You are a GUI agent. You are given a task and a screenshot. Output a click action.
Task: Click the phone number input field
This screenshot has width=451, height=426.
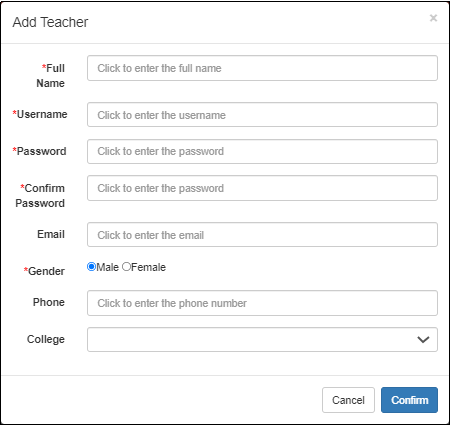click(x=262, y=303)
